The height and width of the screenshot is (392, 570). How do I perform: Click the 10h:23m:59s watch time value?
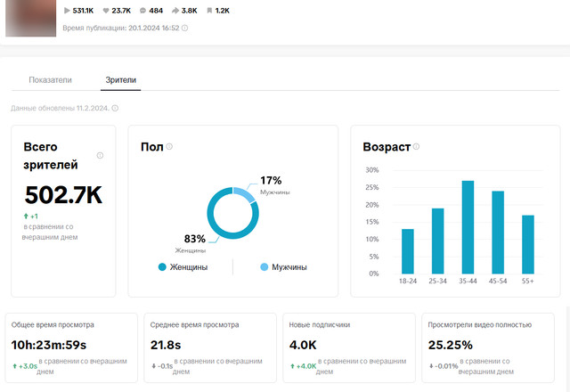pyautogui.click(x=49, y=345)
